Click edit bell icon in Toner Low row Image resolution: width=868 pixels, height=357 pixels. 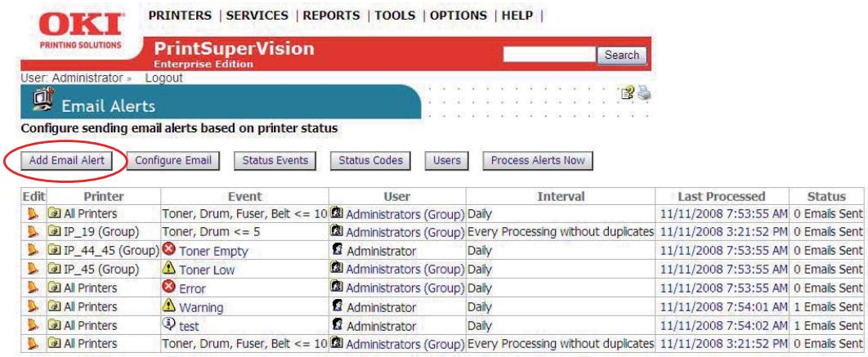[x=34, y=270]
